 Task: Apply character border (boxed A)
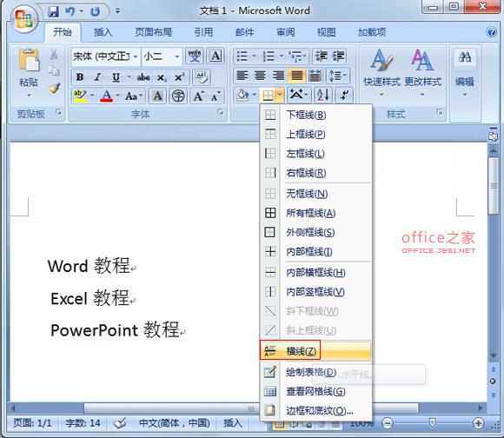(x=216, y=56)
